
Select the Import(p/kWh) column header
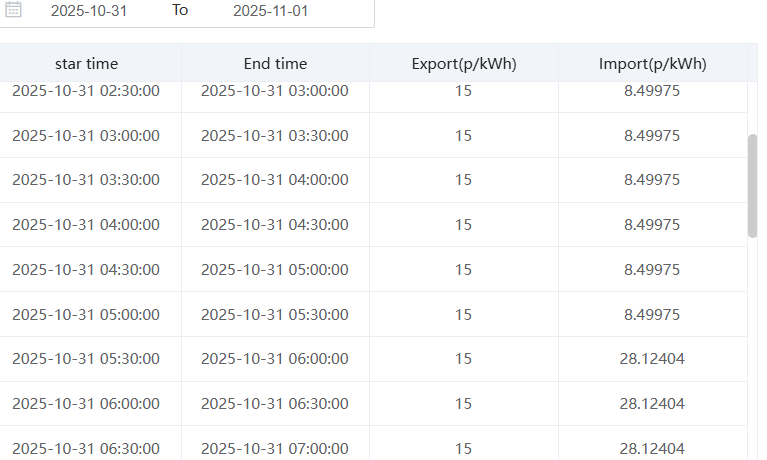point(652,64)
